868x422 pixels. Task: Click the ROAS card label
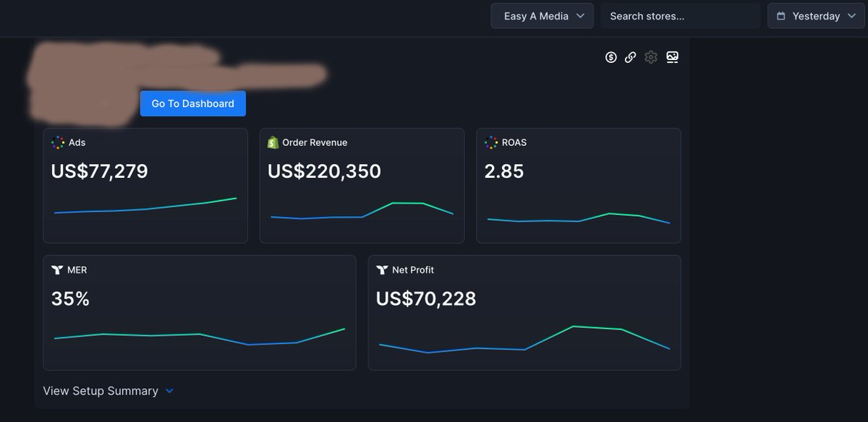click(514, 142)
